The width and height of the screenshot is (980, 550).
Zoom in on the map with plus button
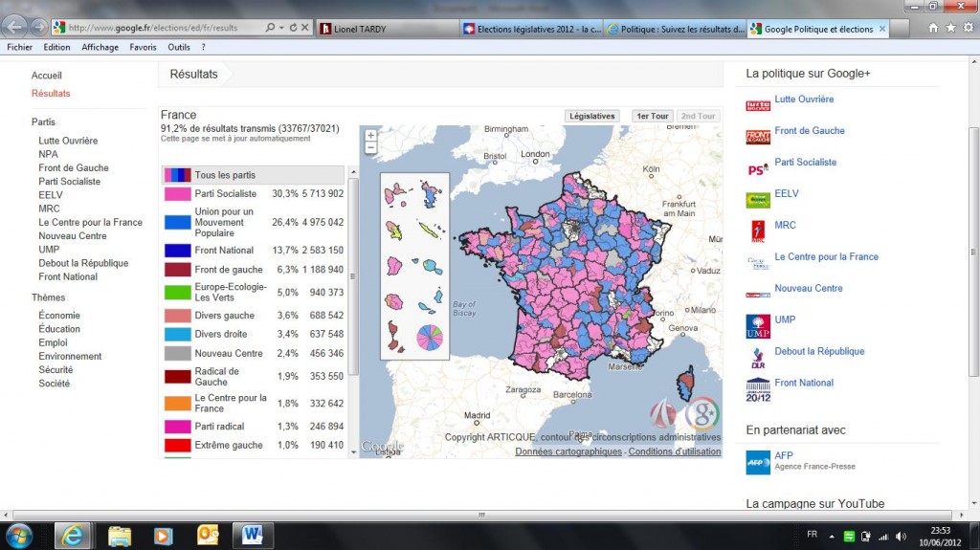tap(370, 135)
